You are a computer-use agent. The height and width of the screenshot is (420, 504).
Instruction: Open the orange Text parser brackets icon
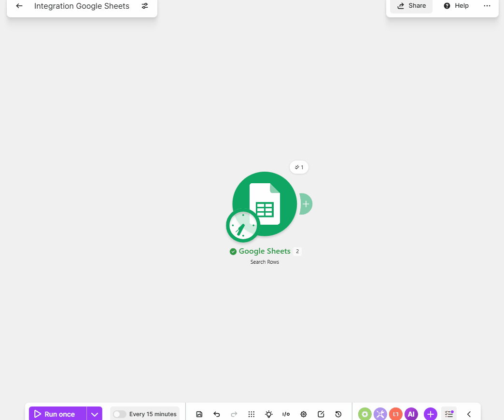(x=396, y=414)
